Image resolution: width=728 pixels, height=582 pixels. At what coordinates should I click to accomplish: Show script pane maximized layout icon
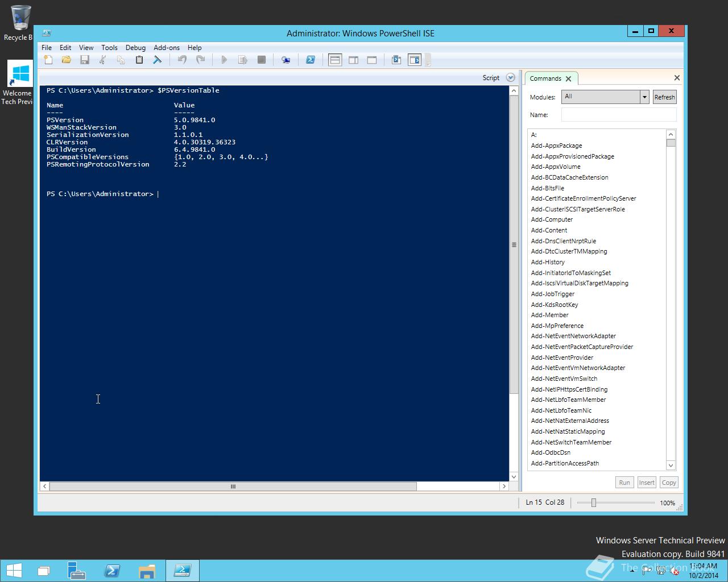pyautogui.click(x=372, y=60)
